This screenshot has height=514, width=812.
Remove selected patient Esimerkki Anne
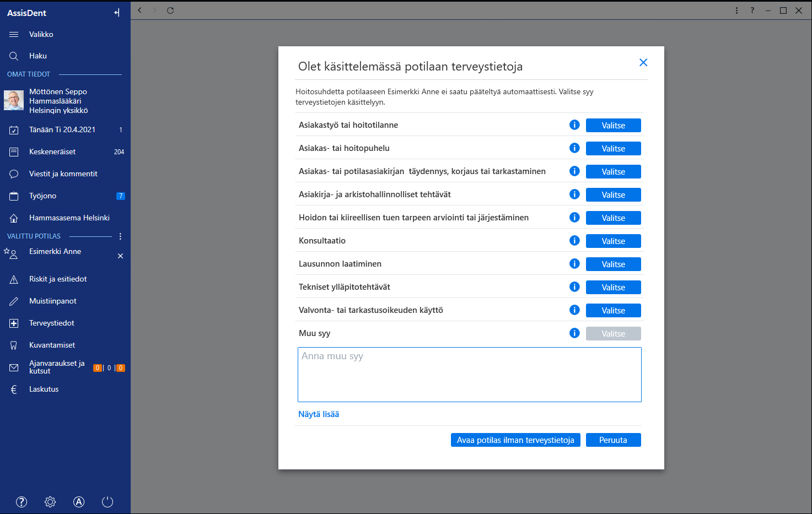coord(120,256)
